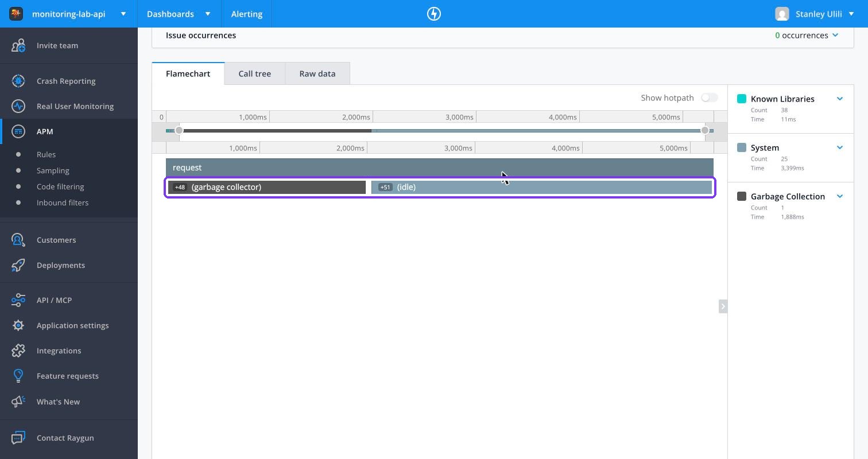868x459 pixels.
Task: Open the lightning bolt icon in top bar
Action: (434, 14)
